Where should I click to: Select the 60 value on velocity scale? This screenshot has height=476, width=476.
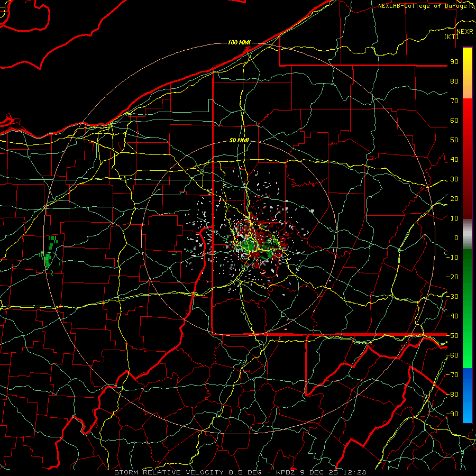click(454, 120)
